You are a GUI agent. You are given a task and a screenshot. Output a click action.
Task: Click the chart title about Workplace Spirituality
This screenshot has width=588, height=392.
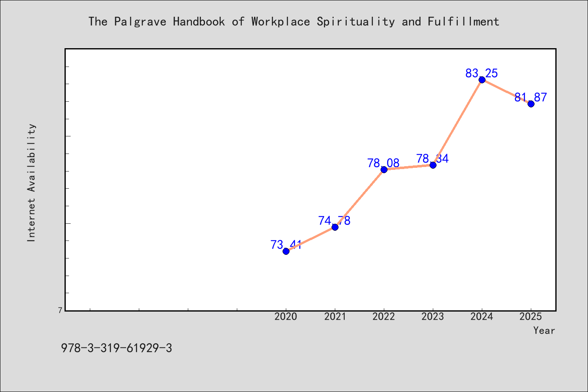pyautogui.click(x=294, y=22)
